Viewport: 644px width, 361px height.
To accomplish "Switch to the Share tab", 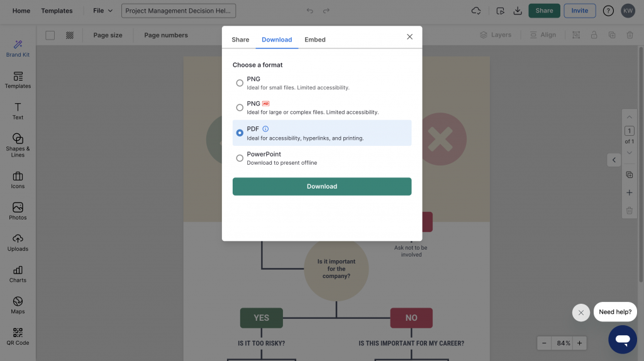I will point(240,40).
